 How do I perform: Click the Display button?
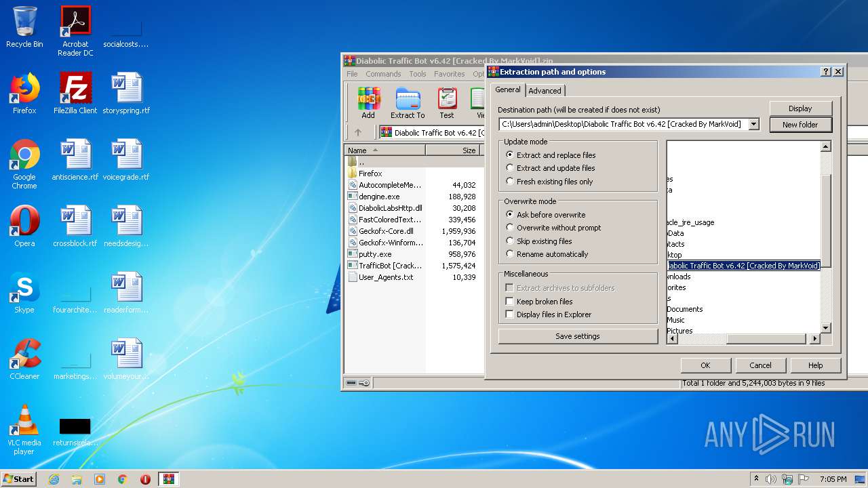click(x=800, y=108)
